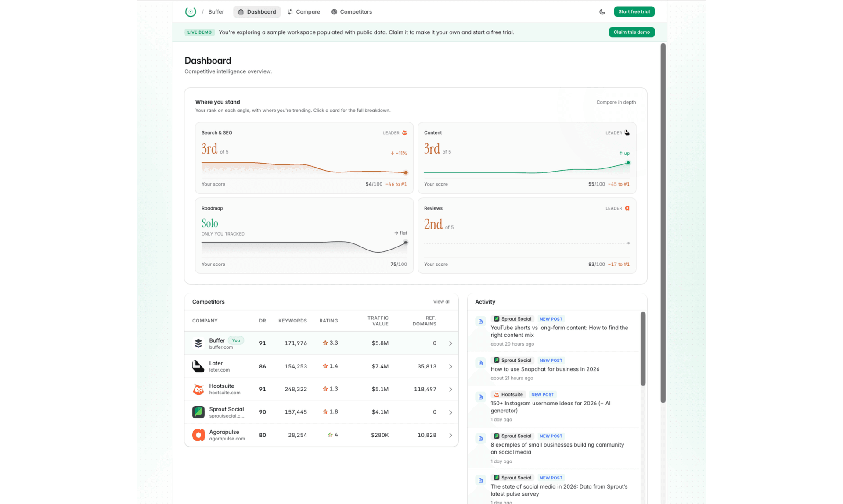This screenshot has width=843, height=504.
Task: Click the Buffer workspace breadcrumb
Action: (216, 12)
